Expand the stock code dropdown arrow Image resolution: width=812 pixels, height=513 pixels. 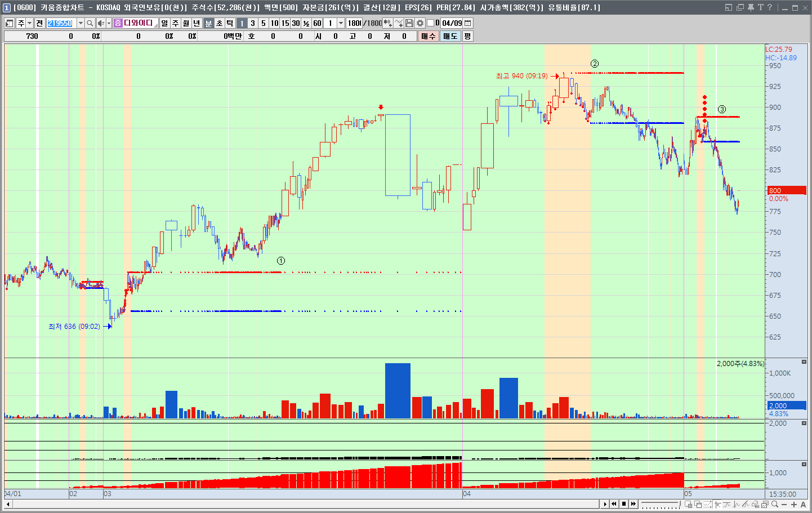81,23
